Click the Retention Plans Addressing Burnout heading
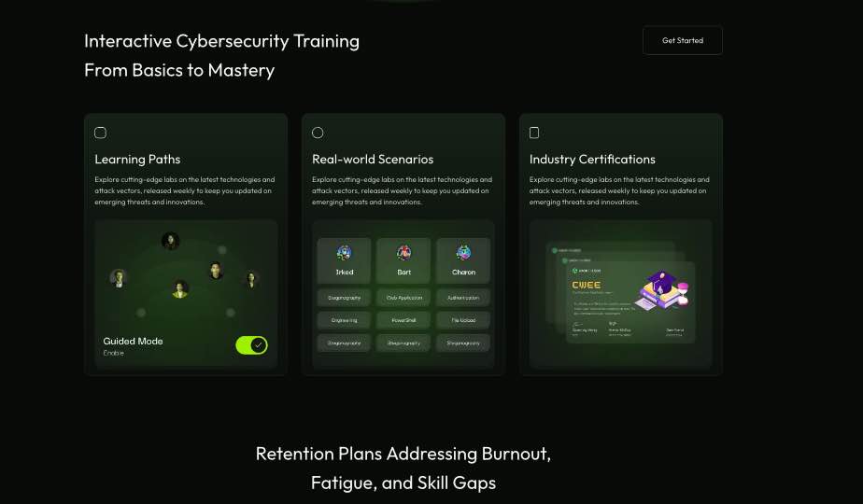The width and height of the screenshot is (863, 504). click(x=403, y=468)
